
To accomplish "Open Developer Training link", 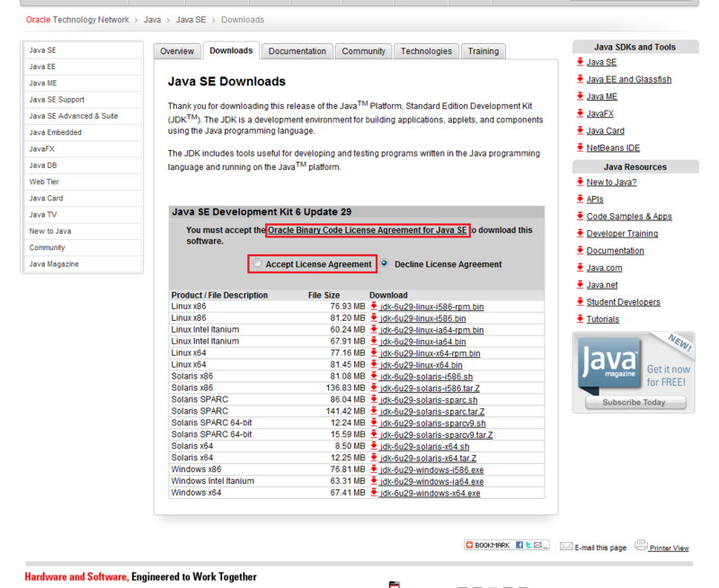I will [x=622, y=234].
